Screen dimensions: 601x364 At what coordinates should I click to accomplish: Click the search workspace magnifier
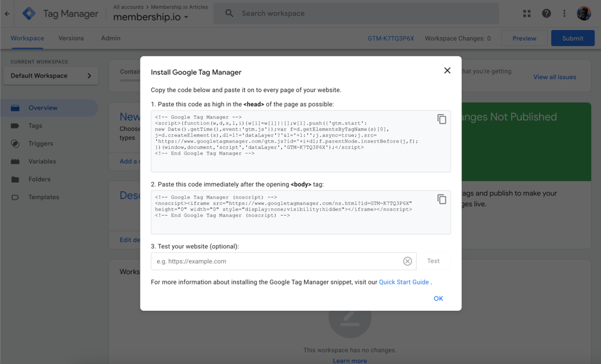point(229,13)
